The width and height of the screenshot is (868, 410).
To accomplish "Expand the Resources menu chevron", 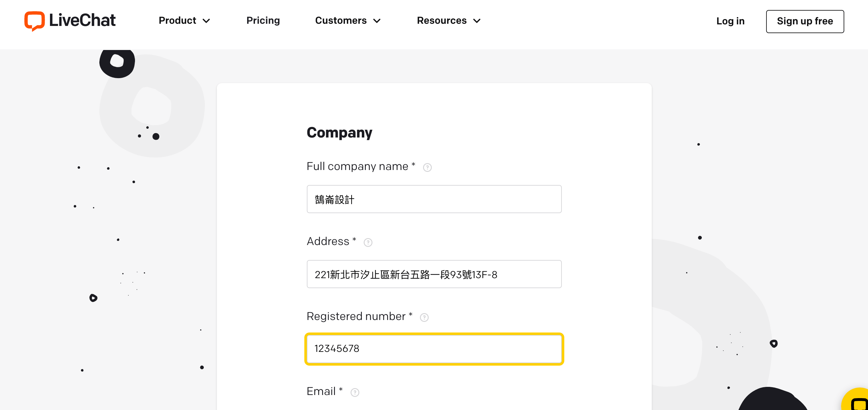I will [477, 21].
